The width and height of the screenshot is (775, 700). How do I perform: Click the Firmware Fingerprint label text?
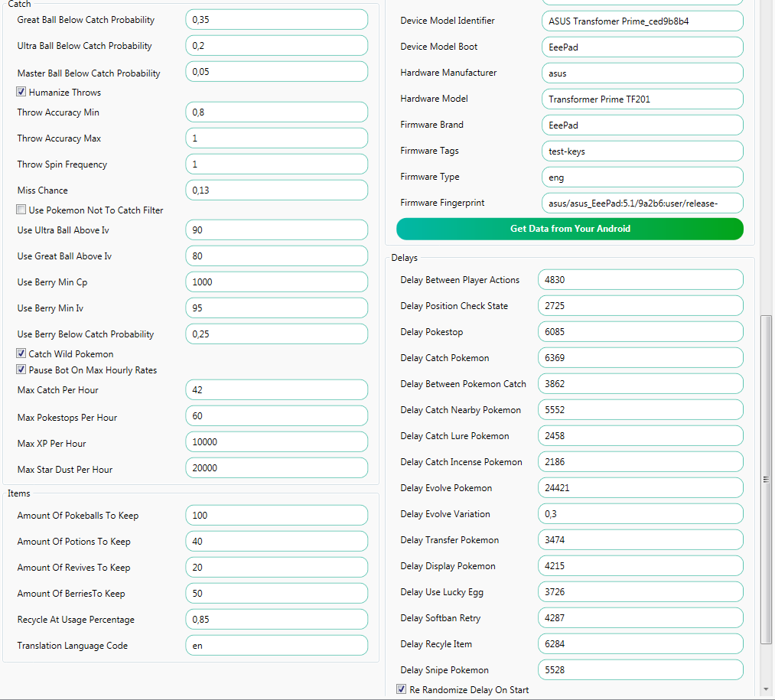point(442,203)
